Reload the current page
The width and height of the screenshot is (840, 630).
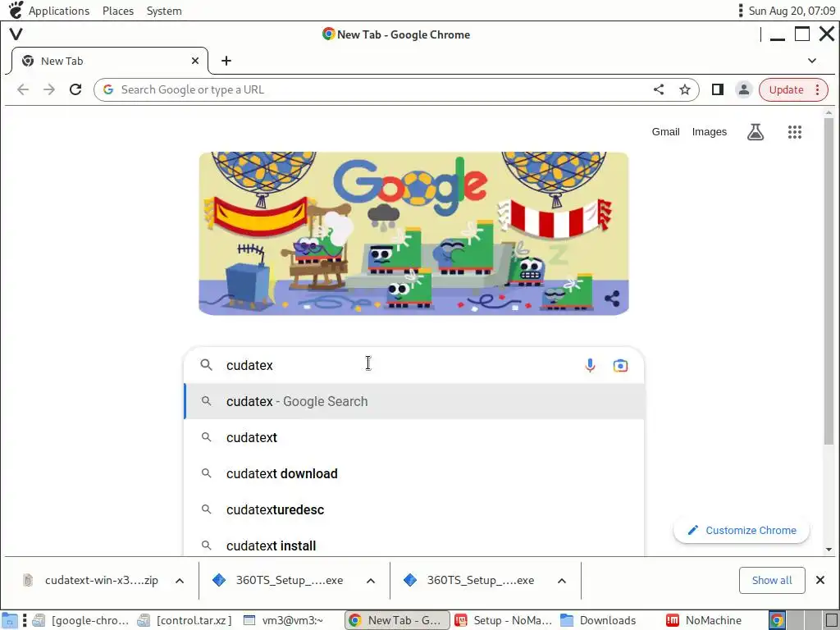click(75, 89)
